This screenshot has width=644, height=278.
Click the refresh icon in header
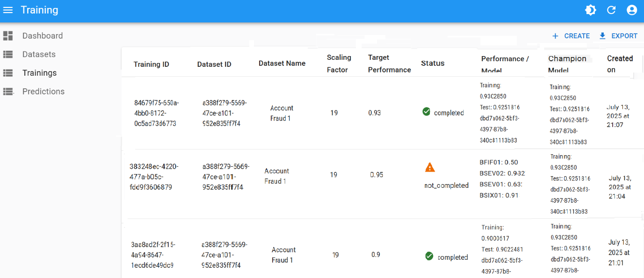coord(611,10)
